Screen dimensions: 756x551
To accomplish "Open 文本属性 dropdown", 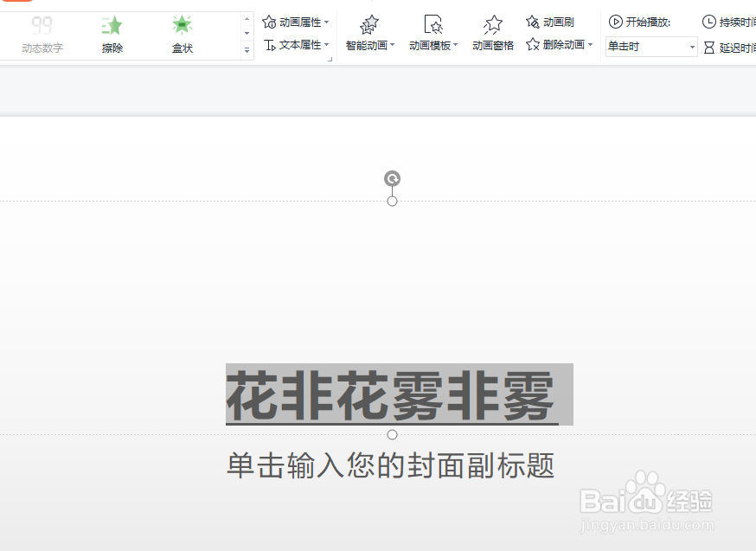I will tap(296, 45).
